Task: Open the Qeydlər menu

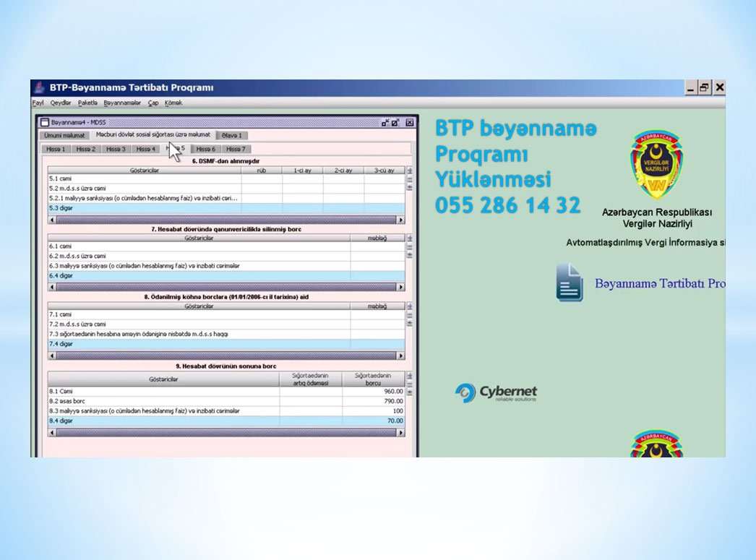Action: pyautogui.click(x=61, y=103)
